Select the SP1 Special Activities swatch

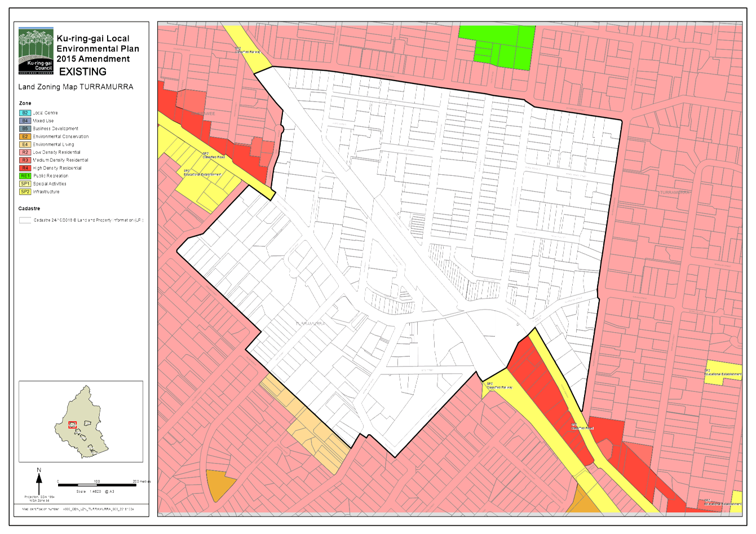pos(25,184)
